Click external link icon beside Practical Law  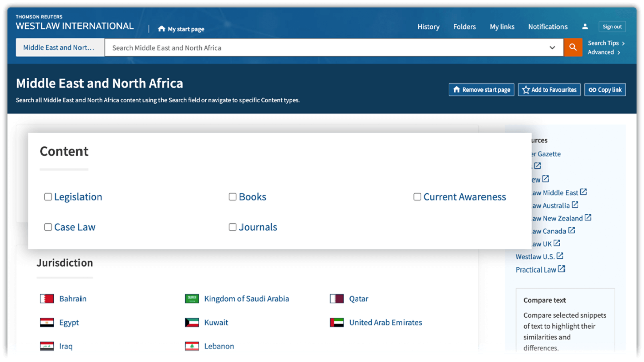coord(561,269)
